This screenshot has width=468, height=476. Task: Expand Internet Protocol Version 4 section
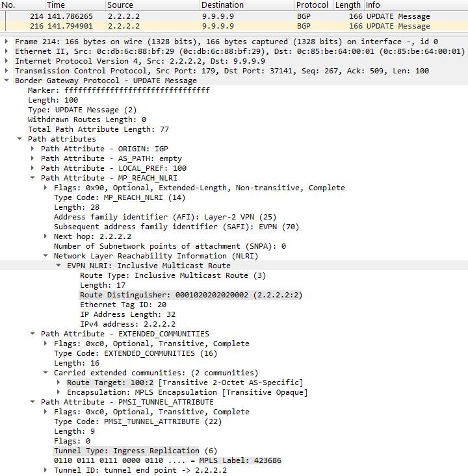[6, 61]
